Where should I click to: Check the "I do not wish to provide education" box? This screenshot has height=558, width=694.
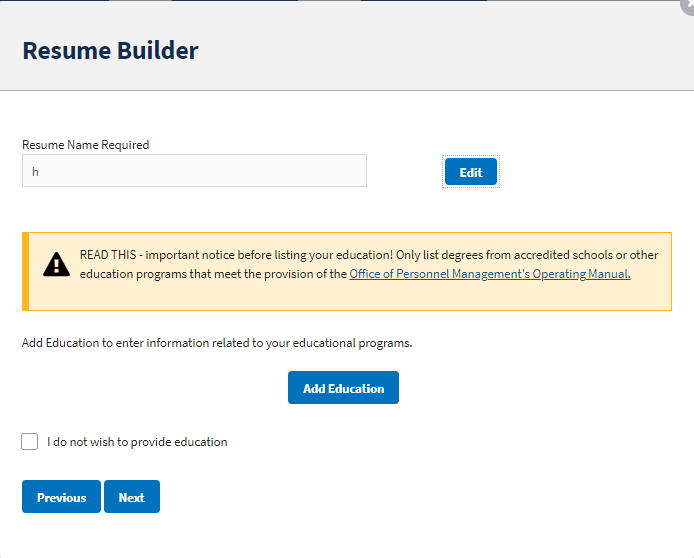[30, 442]
